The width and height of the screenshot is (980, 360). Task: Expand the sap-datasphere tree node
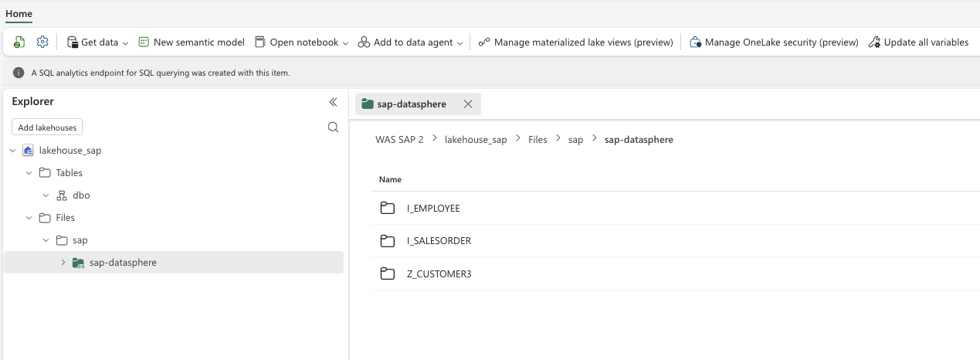(63, 263)
